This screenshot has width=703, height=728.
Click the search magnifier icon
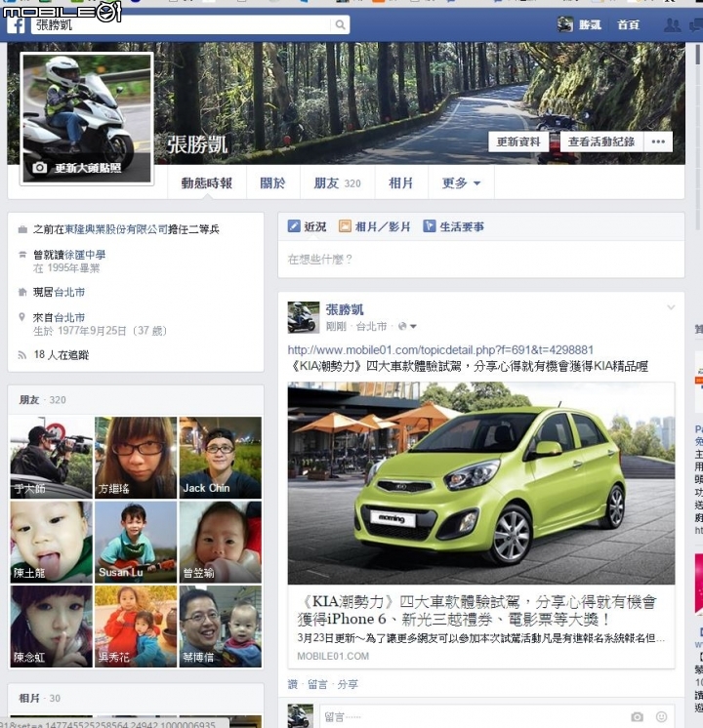point(340,24)
